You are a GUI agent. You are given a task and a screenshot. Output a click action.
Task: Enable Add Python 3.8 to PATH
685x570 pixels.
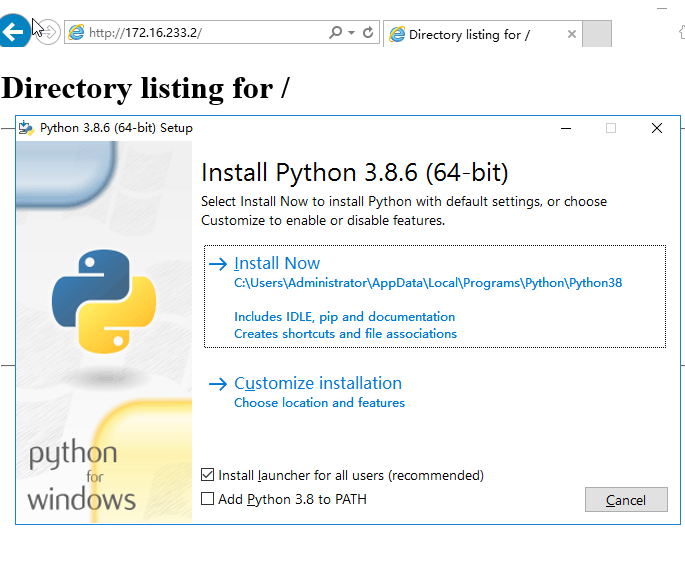(208, 499)
